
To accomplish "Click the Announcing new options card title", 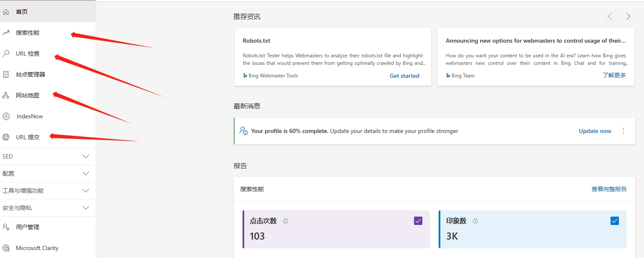I will coord(536,41).
